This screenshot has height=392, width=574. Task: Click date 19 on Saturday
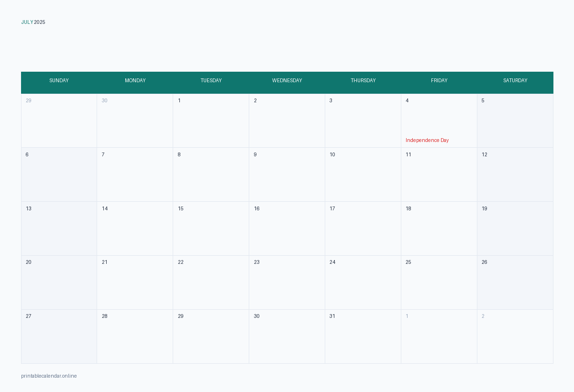tap(485, 208)
